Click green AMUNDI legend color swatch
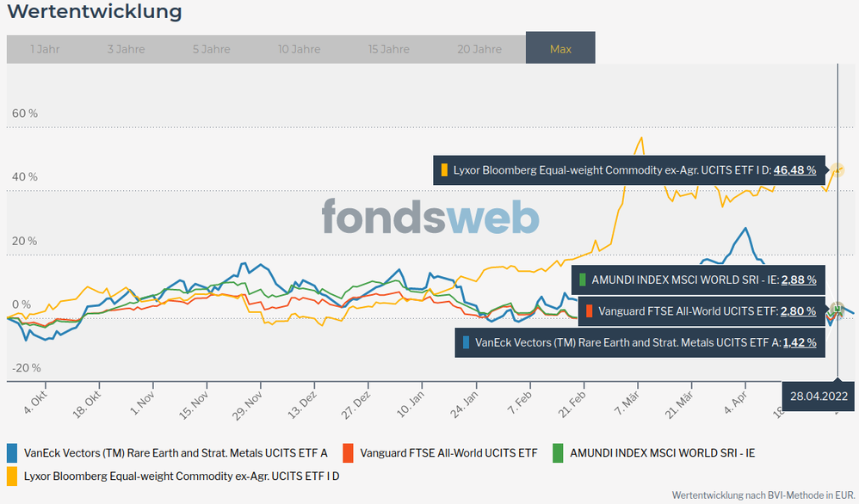 558,452
